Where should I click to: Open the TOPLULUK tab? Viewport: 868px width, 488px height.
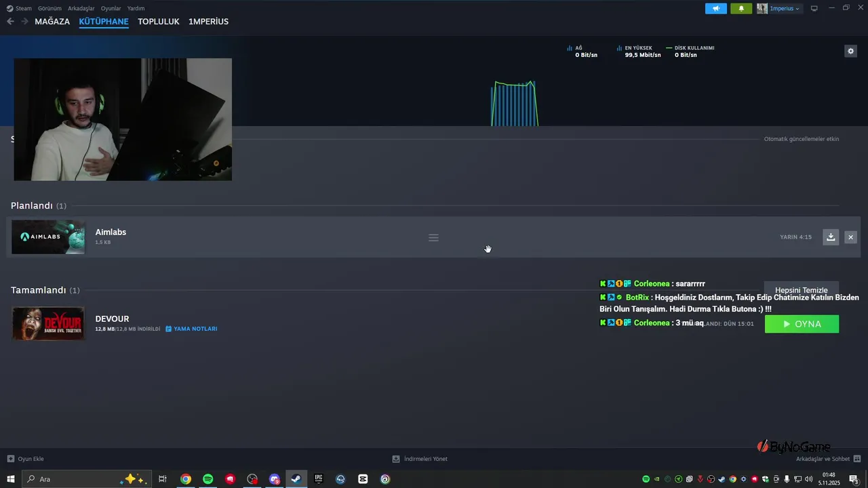pos(159,22)
